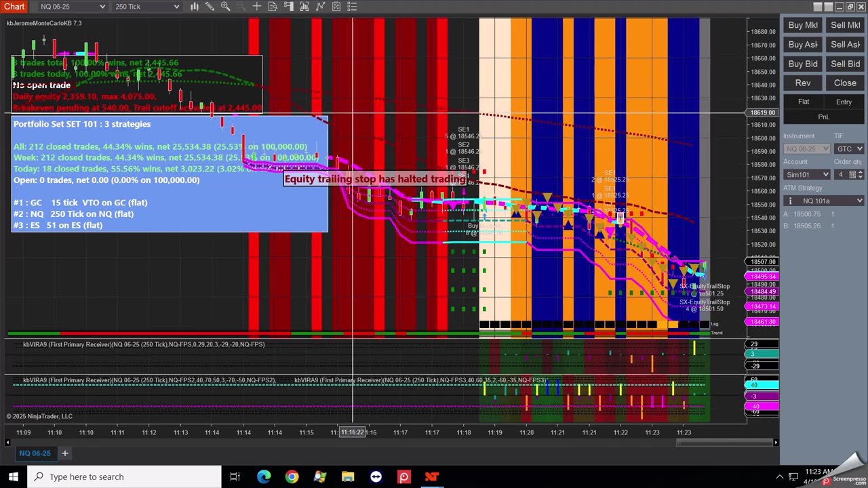The height and width of the screenshot is (488, 868).
Task: Click the horizontal chart scrollbar
Action: pos(726,443)
